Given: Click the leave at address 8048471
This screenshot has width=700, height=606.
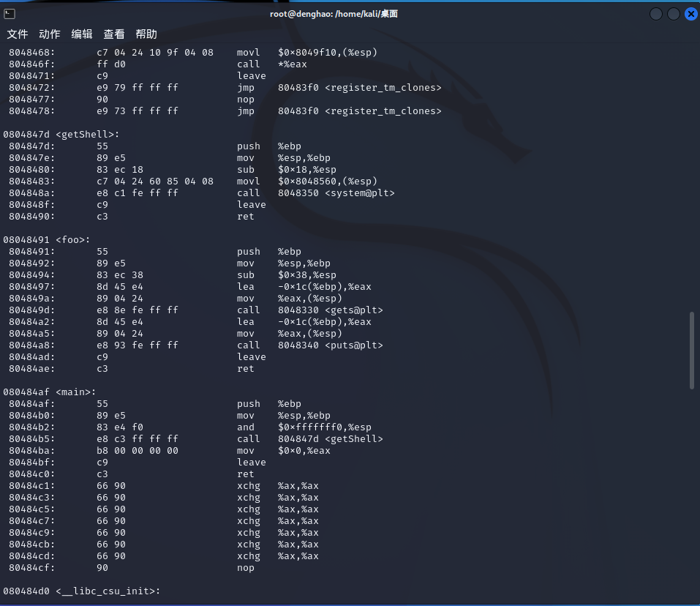Looking at the screenshot, I should pyautogui.click(x=252, y=76).
